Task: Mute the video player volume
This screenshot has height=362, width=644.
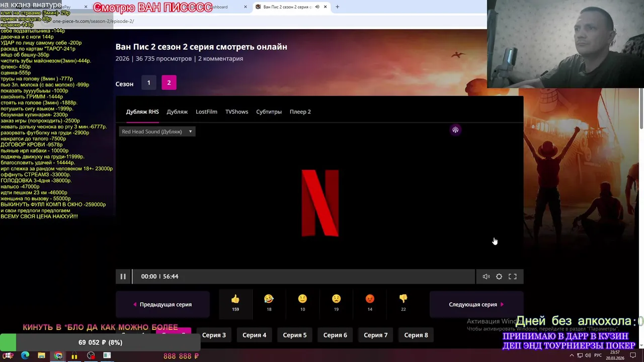Action: point(486,277)
